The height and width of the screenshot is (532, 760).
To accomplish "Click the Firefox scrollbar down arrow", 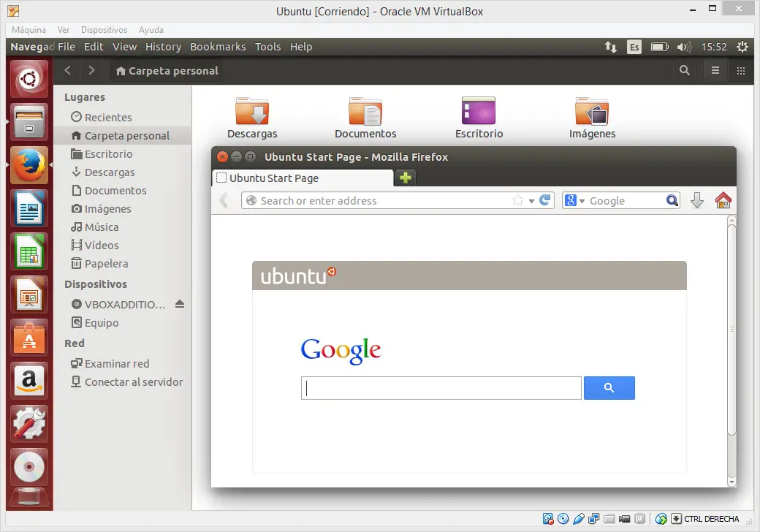I will pyautogui.click(x=732, y=482).
